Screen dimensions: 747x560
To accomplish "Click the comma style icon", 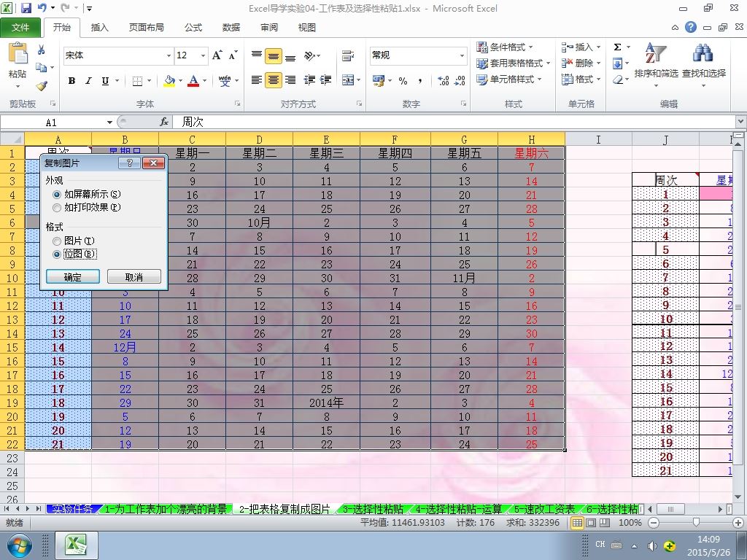I will [x=420, y=80].
